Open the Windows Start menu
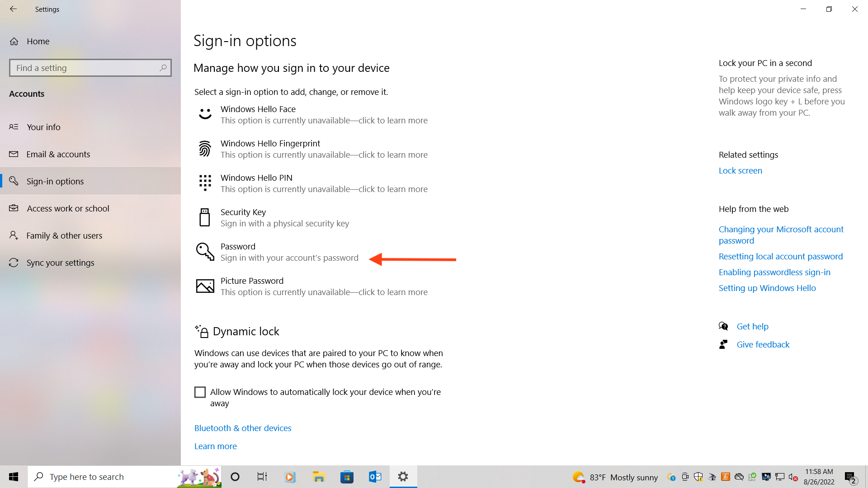The width and height of the screenshot is (868, 488). click(x=14, y=477)
